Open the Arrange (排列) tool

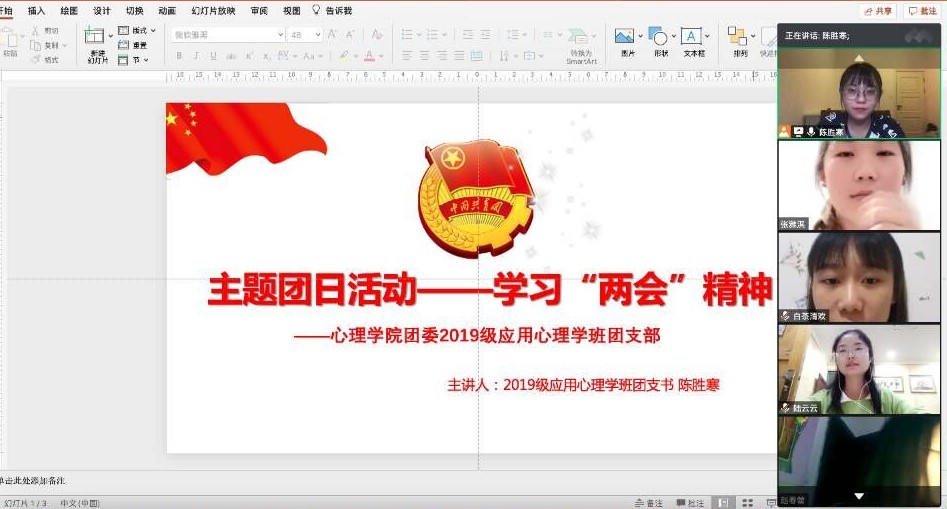coord(739,38)
